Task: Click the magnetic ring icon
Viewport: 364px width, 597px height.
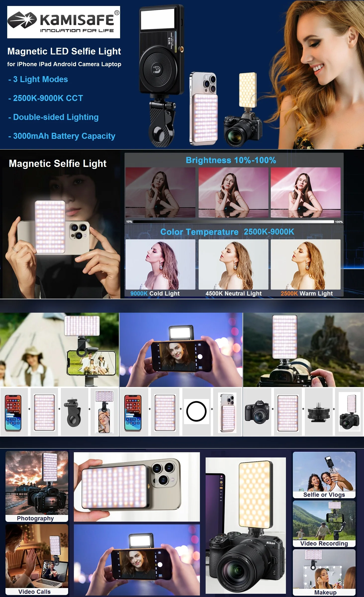Action: [196, 411]
